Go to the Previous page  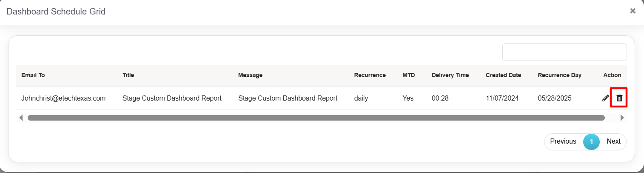point(563,141)
